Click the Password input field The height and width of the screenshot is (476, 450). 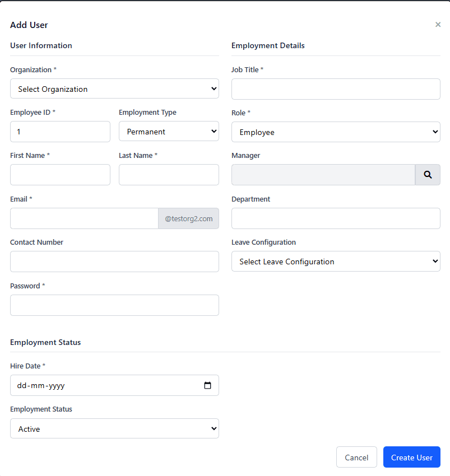pyautogui.click(x=114, y=305)
